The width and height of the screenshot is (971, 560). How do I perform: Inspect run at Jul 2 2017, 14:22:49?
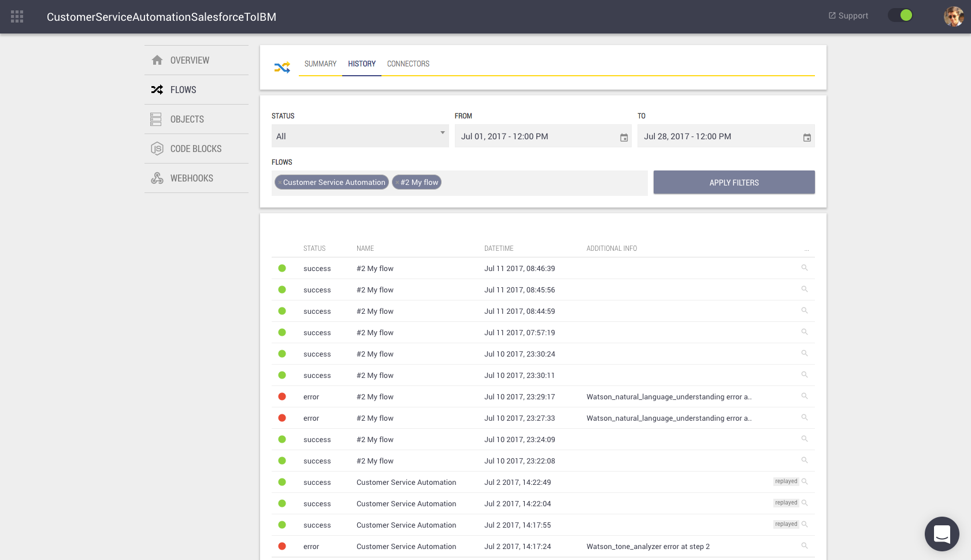pyautogui.click(x=805, y=481)
